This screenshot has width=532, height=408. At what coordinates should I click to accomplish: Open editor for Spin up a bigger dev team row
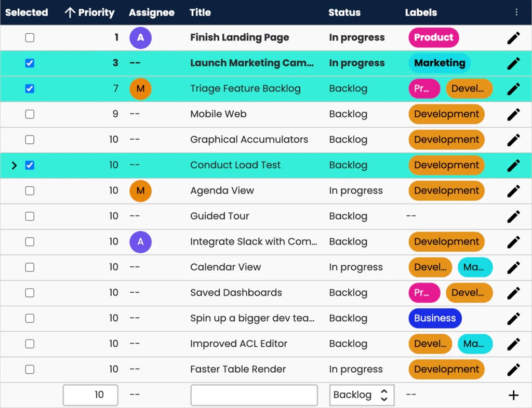point(513,319)
